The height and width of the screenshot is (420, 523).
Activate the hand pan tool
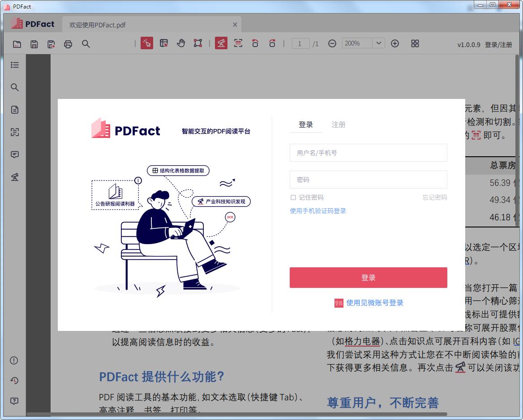[181, 43]
